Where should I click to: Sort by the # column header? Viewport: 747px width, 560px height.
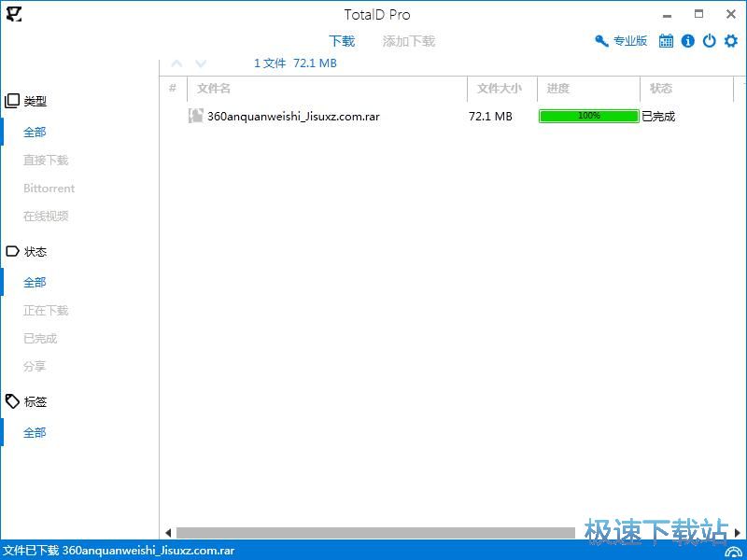tap(173, 88)
